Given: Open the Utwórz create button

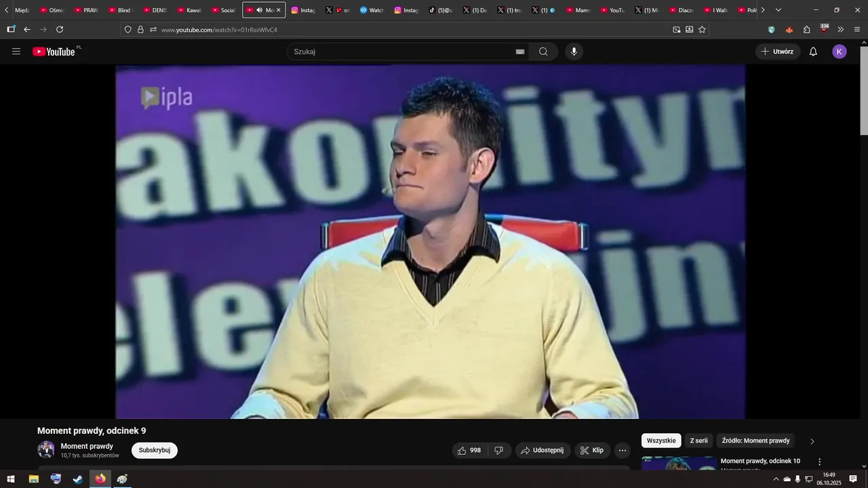Looking at the screenshot, I should pyautogui.click(x=778, y=52).
